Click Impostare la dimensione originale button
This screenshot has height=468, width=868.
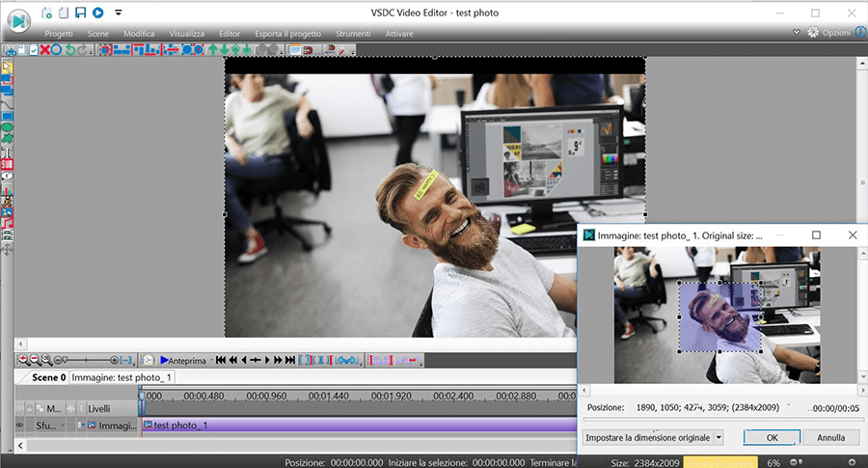pos(648,437)
